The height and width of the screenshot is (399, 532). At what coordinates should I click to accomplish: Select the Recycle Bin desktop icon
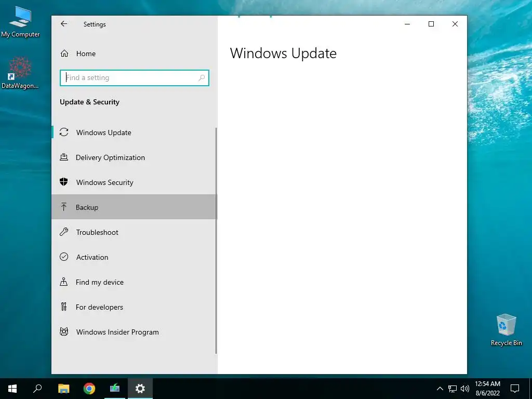506,330
